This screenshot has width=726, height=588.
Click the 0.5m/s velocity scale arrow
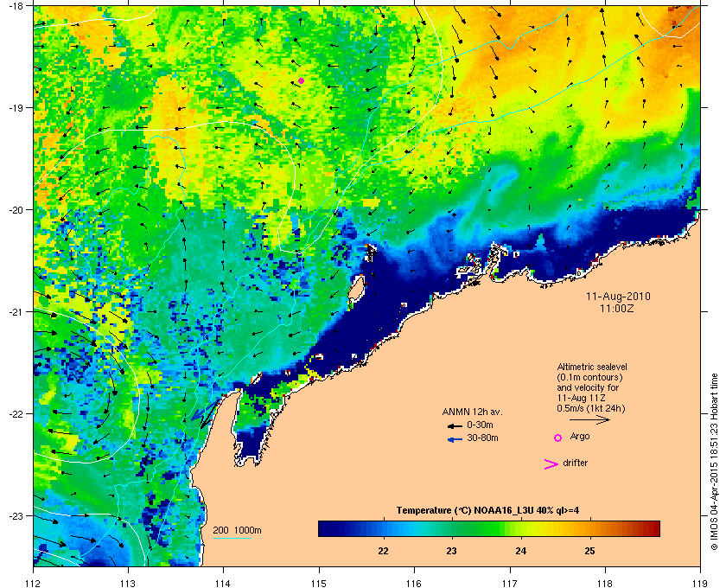pyautogui.click(x=589, y=420)
